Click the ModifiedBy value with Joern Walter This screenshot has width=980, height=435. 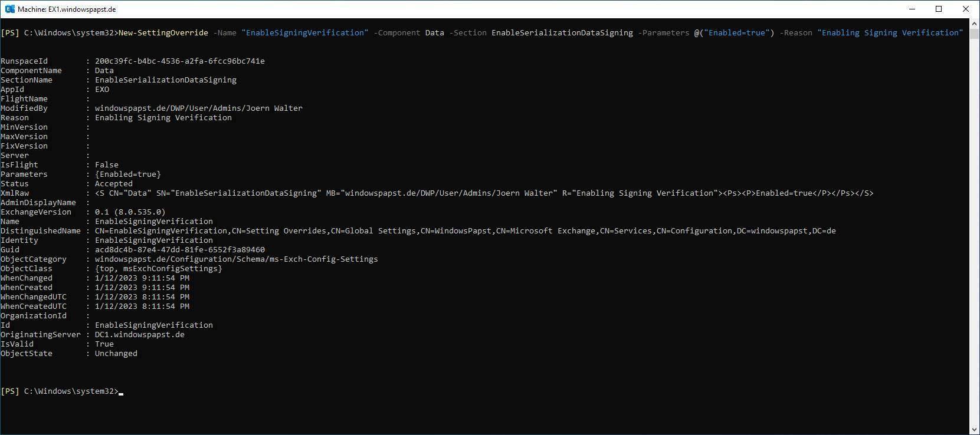click(198, 108)
